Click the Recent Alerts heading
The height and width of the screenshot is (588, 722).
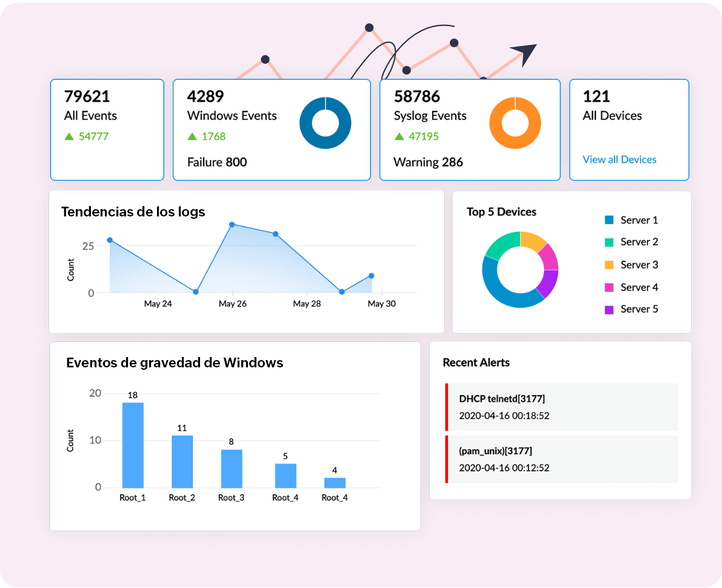click(x=476, y=363)
